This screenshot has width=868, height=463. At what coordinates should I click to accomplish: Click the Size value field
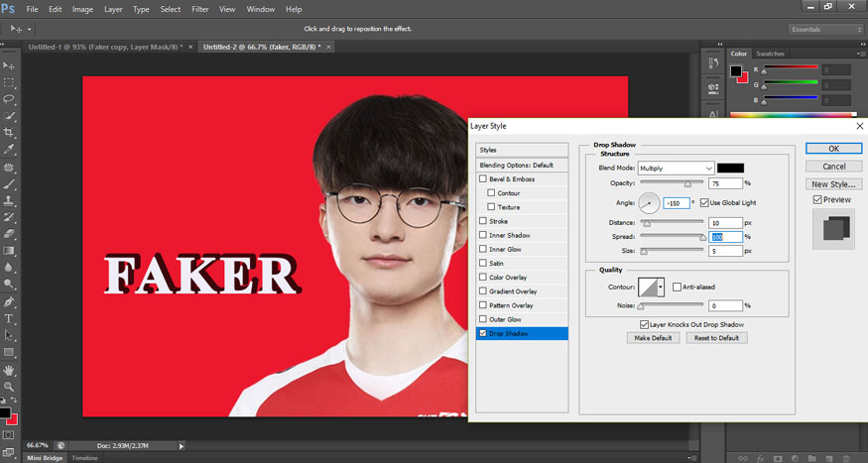[726, 251]
